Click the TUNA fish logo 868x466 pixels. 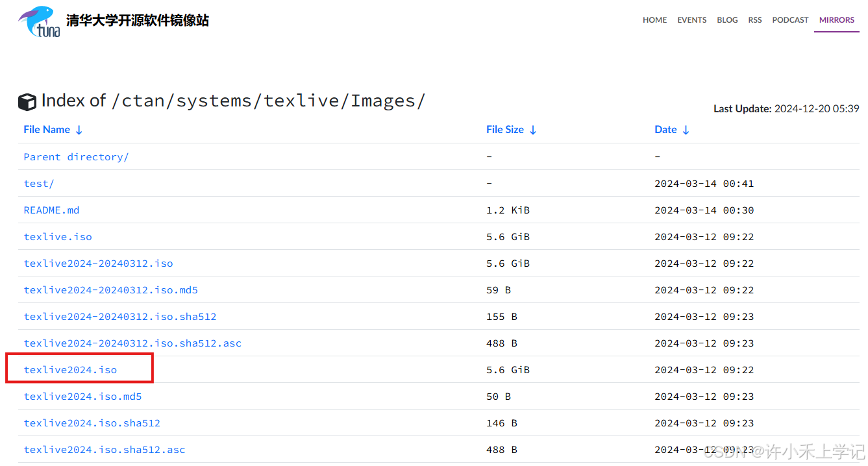(x=39, y=21)
